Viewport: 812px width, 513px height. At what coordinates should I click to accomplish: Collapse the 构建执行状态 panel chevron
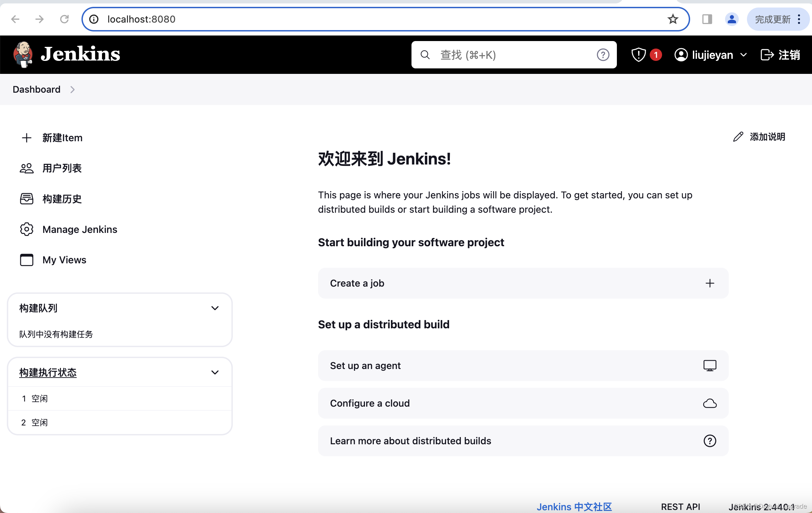click(x=215, y=372)
